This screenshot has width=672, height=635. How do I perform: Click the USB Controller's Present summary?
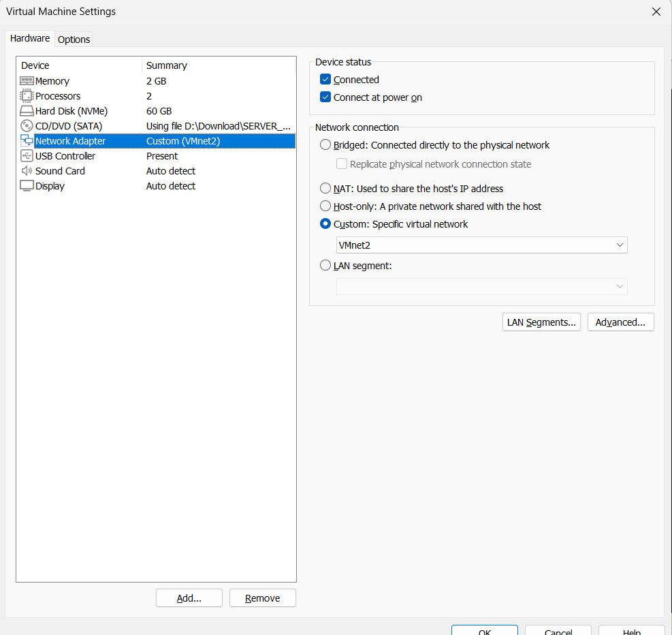click(x=162, y=156)
